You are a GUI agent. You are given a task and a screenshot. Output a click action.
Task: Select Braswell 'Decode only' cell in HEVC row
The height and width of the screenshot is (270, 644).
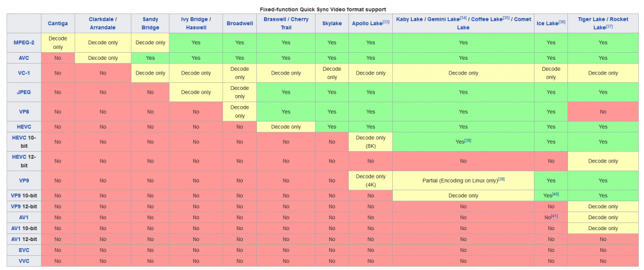click(x=286, y=127)
